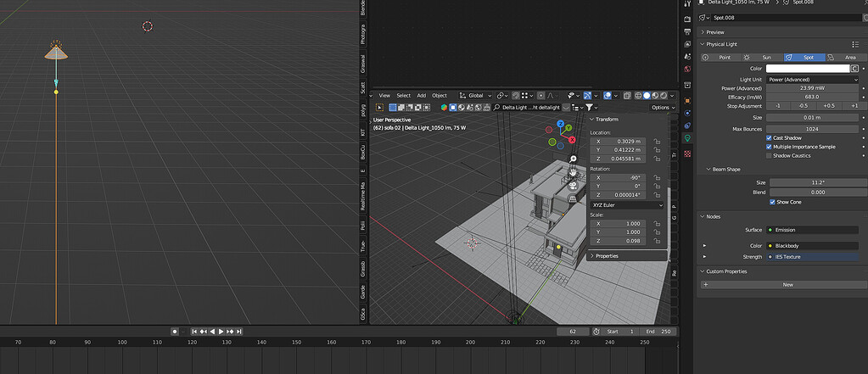Disable Multiple Importance Sample checkbox
The height and width of the screenshot is (374, 868).
tap(769, 147)
